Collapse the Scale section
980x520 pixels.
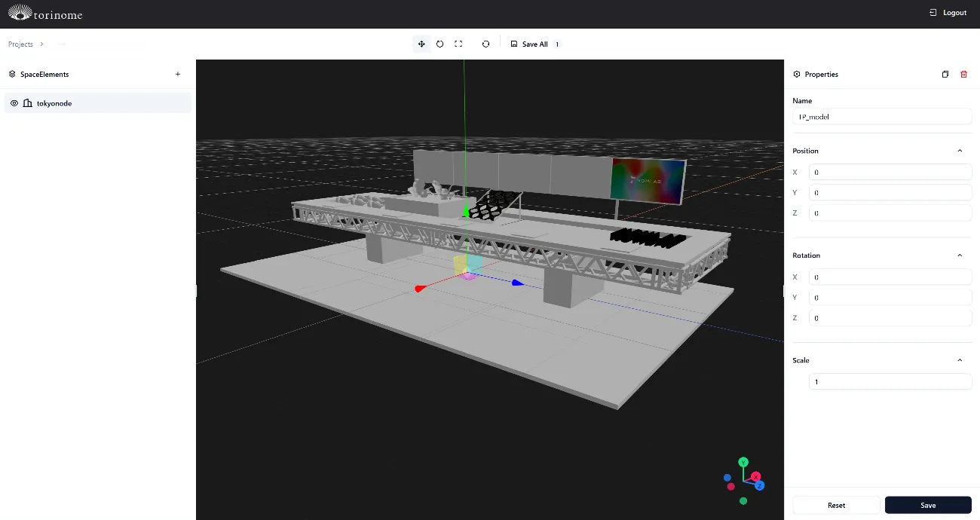(959, 359)
